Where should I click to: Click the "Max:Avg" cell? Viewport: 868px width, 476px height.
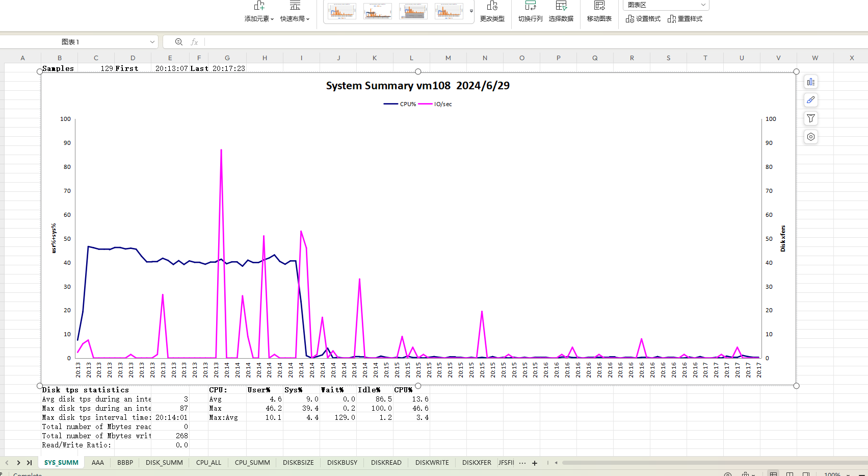pyautogui.click(x=224, y=417)
